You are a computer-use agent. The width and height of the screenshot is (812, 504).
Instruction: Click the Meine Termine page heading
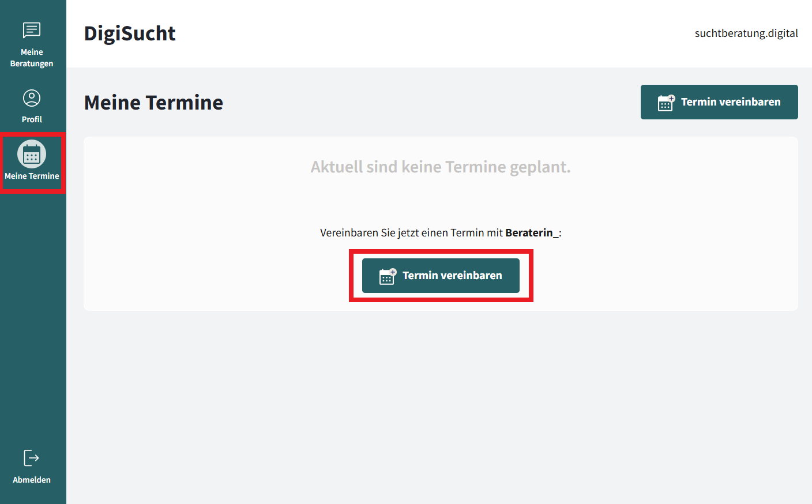pyautogui.click(x=153, y=103)
